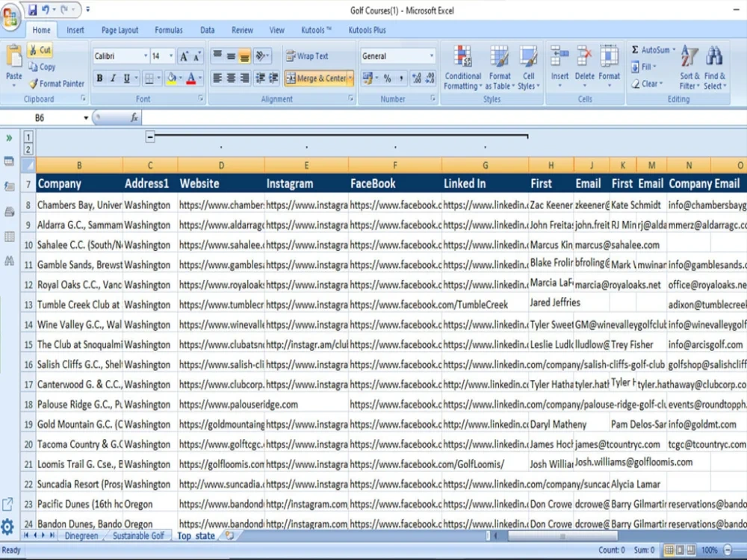Open Sort & Filter menu
Image resolution: width=747 pixels, height=560 pixels.
click(689, 68)
